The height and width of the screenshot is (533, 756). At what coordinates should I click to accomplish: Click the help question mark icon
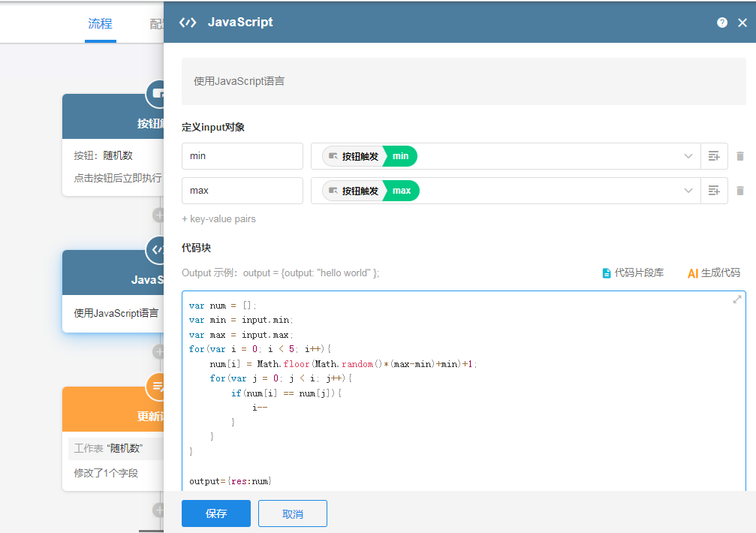721,23
